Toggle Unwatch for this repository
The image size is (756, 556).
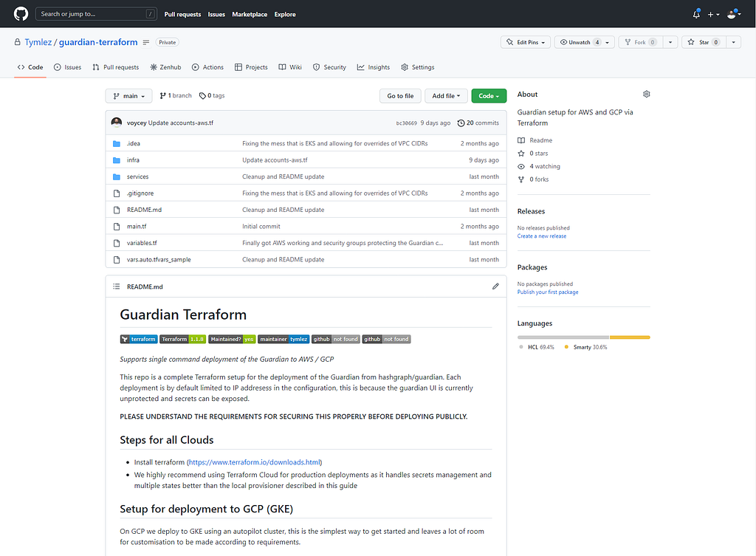tap(578, 42)
